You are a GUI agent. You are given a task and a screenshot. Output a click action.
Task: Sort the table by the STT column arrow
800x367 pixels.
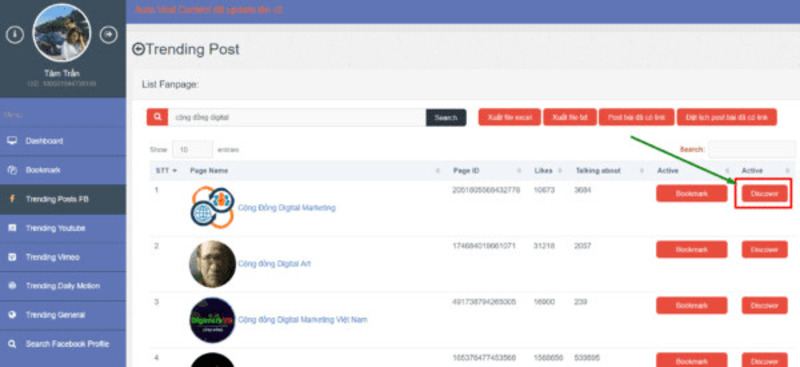coord(175,170)
